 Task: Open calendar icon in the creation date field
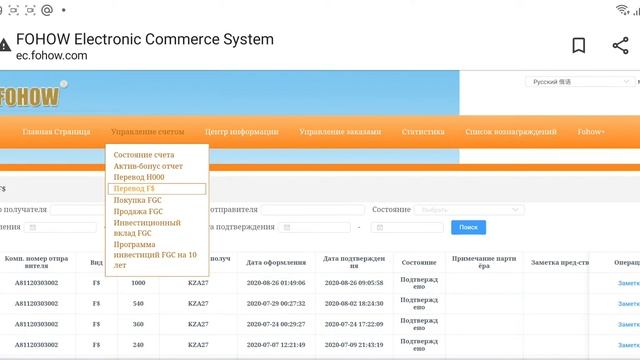tap(33, 227)
